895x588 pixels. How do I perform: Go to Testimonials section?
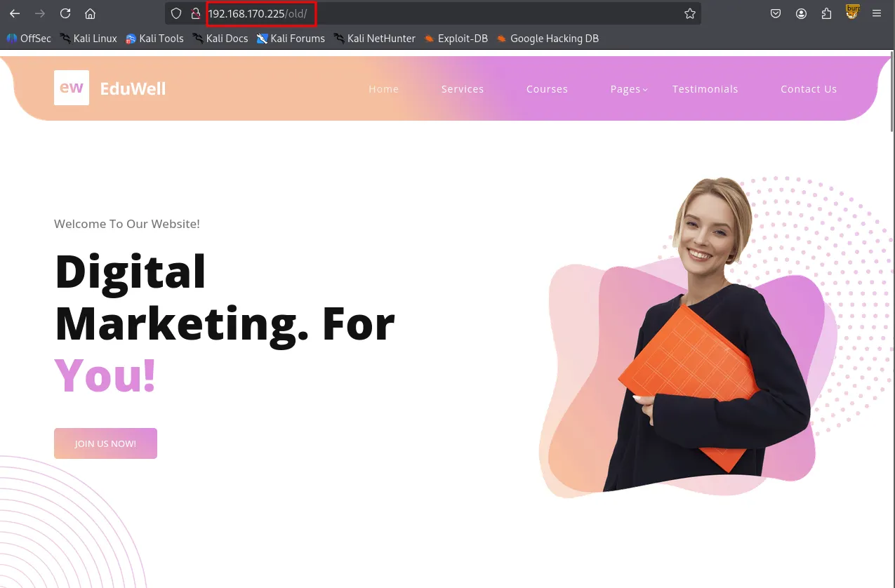(705, 89)
